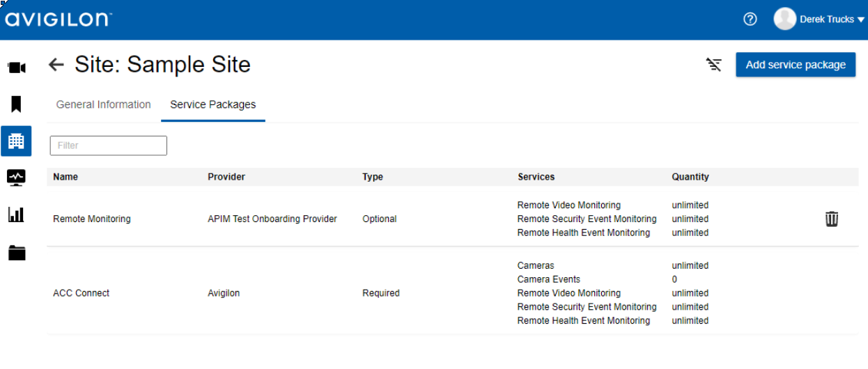The height and width of the screenshot is (369, 868).
Task: Click the Add service package button
Action: (x=795, y=65)
